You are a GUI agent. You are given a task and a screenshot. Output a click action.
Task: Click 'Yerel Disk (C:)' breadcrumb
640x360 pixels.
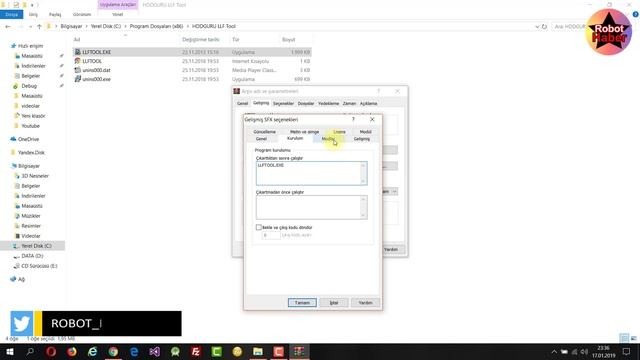coord(106,26)
